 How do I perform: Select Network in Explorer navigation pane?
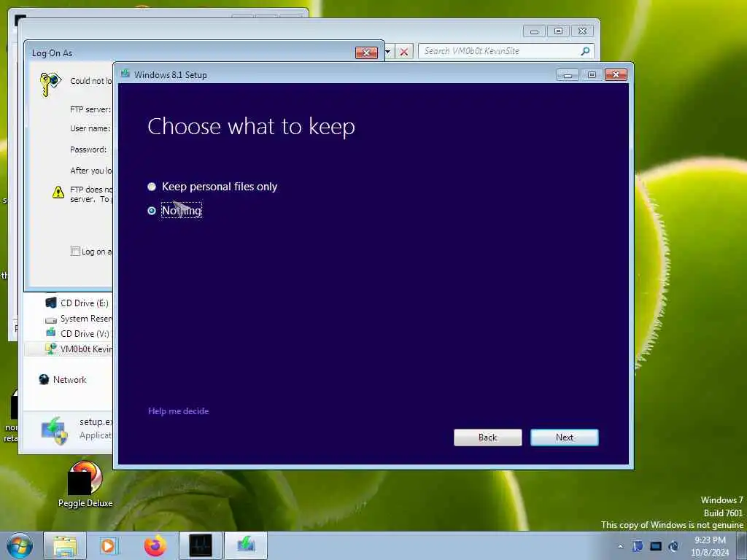point(63,379)
